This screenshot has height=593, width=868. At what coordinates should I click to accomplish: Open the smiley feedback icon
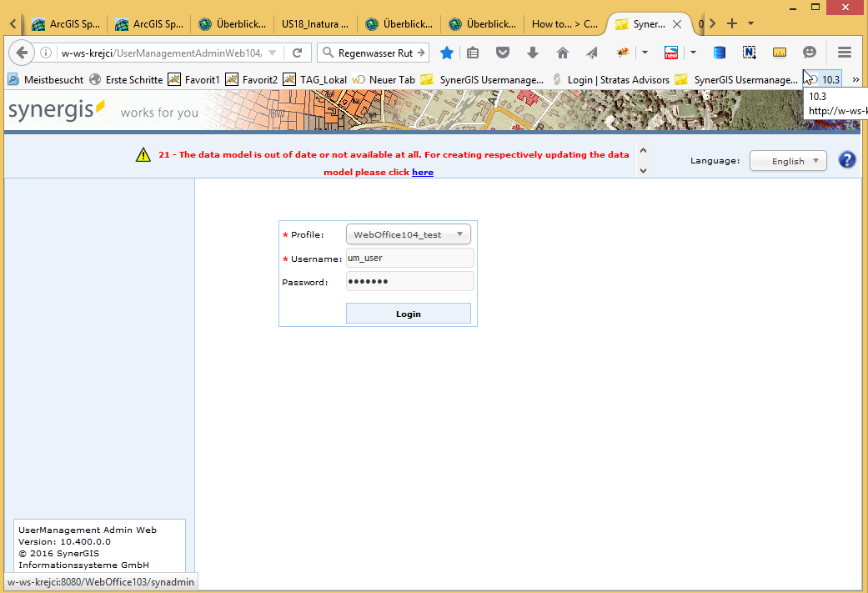809,52
